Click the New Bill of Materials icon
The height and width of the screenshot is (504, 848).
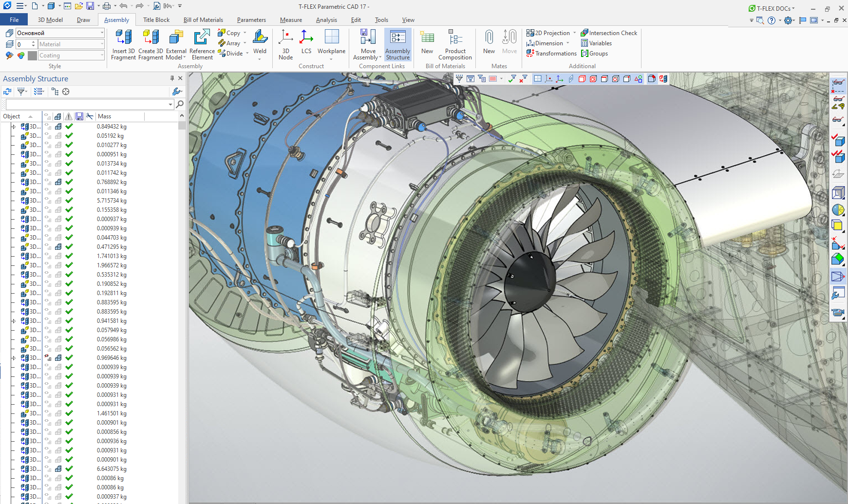coord(427,41)
